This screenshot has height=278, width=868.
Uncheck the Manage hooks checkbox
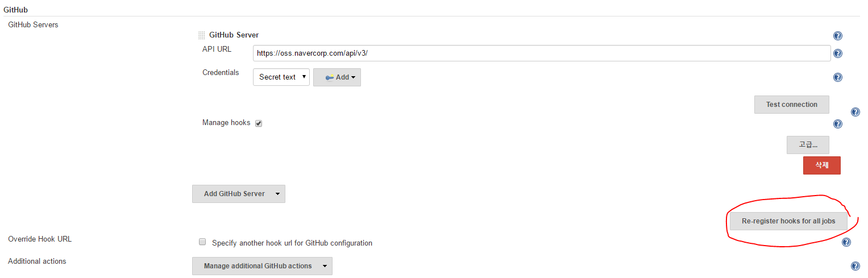(259, 123)
